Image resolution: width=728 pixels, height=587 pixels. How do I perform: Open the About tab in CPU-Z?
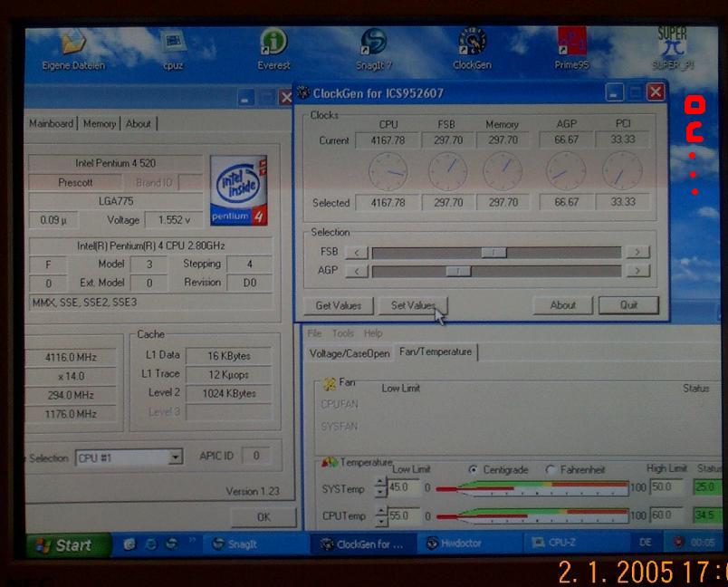tap(139, 123)
